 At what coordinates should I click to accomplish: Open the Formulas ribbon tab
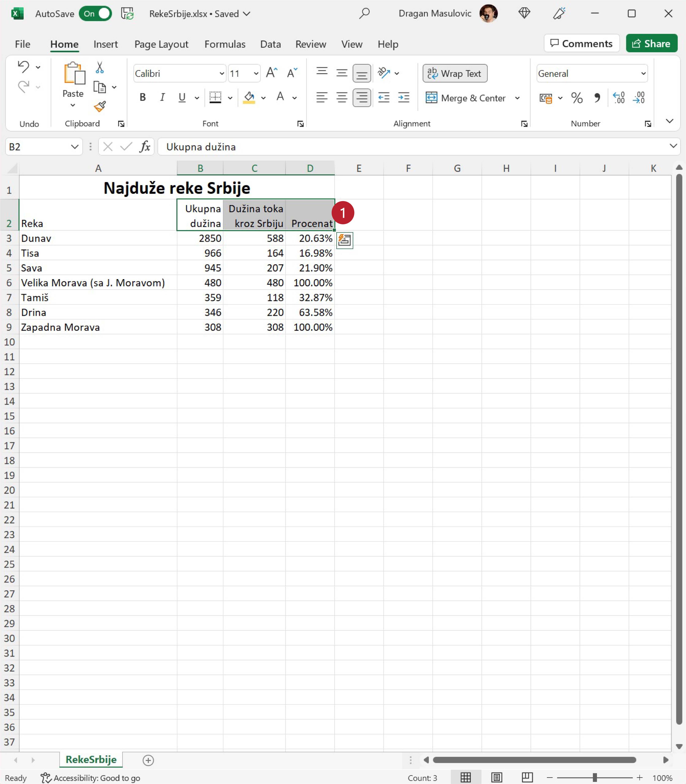pyautogui.click(x=225, y=44)
